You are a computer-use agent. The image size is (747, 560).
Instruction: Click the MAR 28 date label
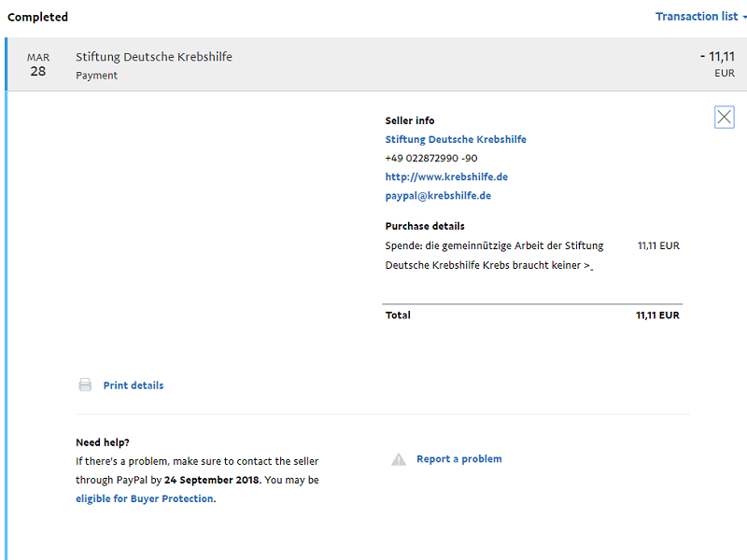38,64
